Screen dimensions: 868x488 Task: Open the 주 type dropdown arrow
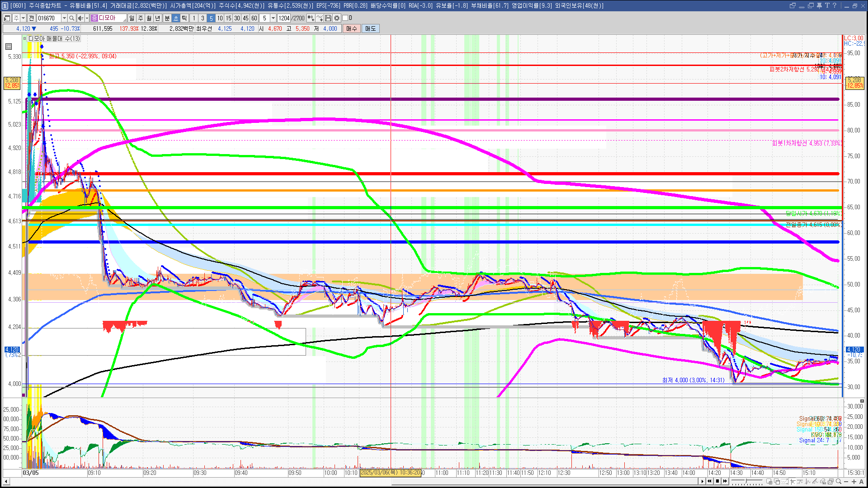23,18
